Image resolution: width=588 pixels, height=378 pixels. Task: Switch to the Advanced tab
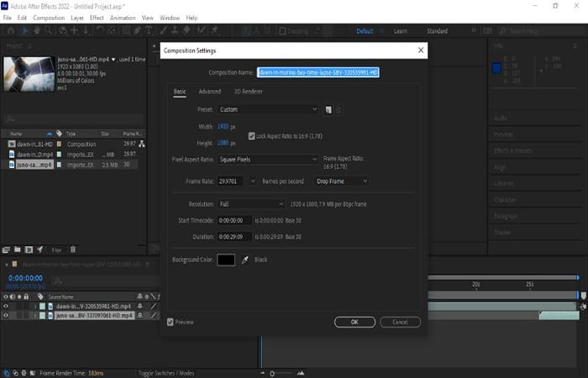pyautogui.click(x=210, y=92)
